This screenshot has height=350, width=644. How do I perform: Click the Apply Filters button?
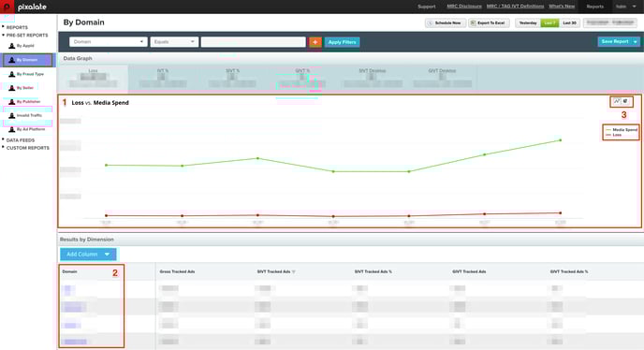343,42
